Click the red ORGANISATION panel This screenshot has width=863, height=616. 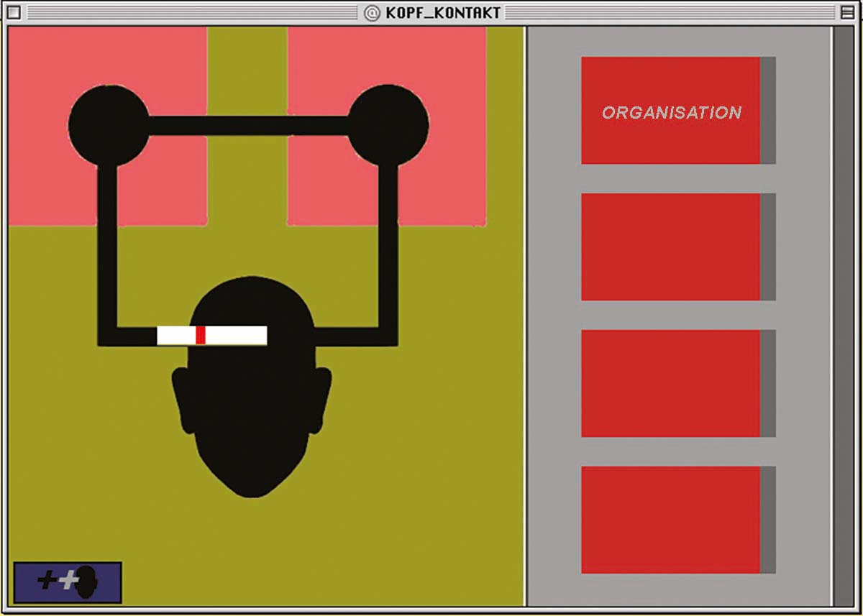click(x=670, y=111)
